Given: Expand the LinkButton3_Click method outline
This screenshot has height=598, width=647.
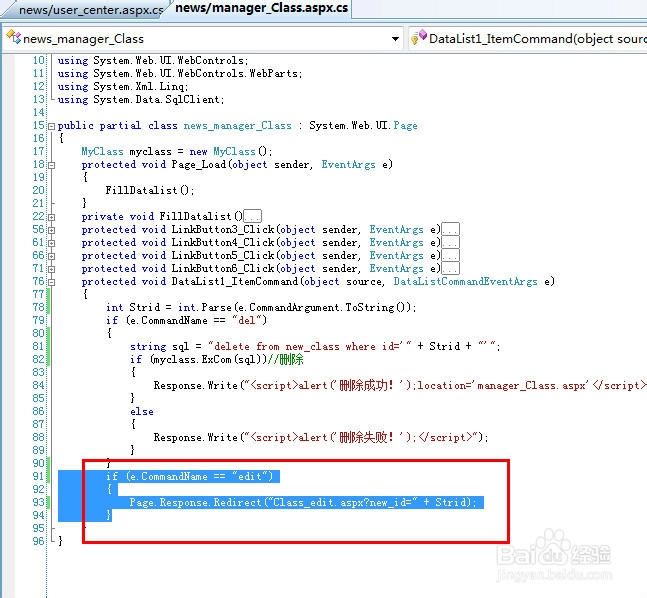Looking at the screenshot, I should click(52, 231).
